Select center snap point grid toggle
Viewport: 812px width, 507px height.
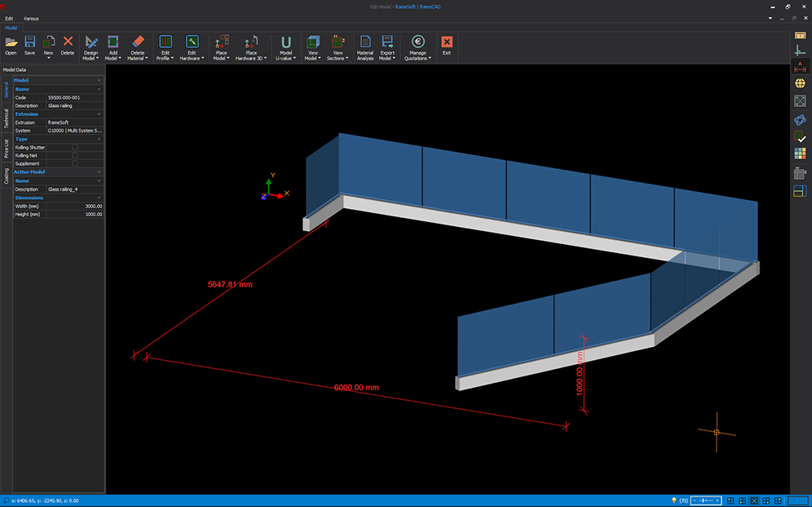[754, 500]
